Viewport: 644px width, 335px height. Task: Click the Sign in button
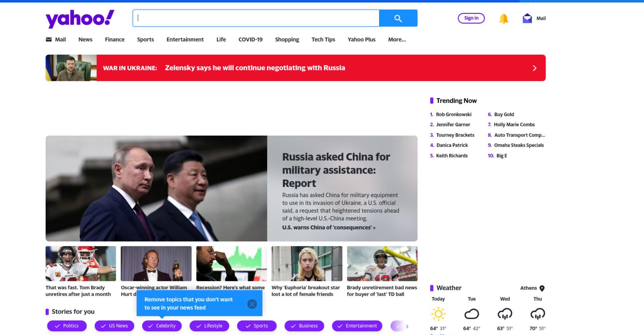coord(471,18)
